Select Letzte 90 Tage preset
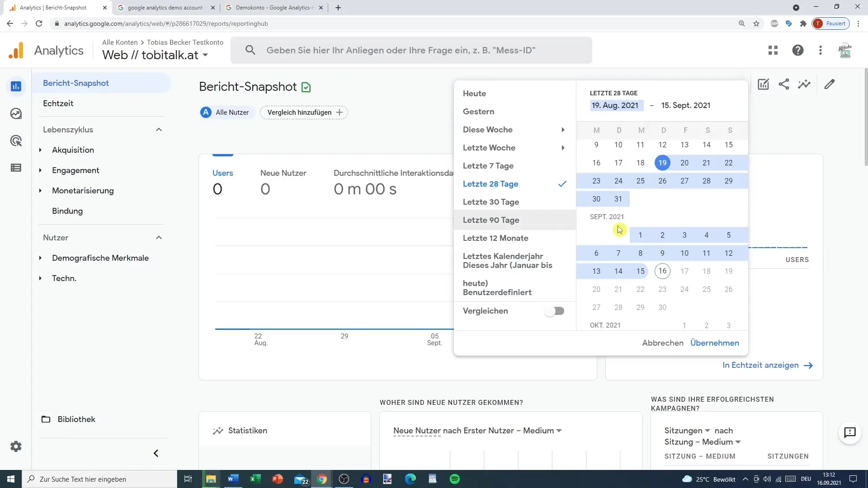Viewport: 868px width, 488px height. 514,220
